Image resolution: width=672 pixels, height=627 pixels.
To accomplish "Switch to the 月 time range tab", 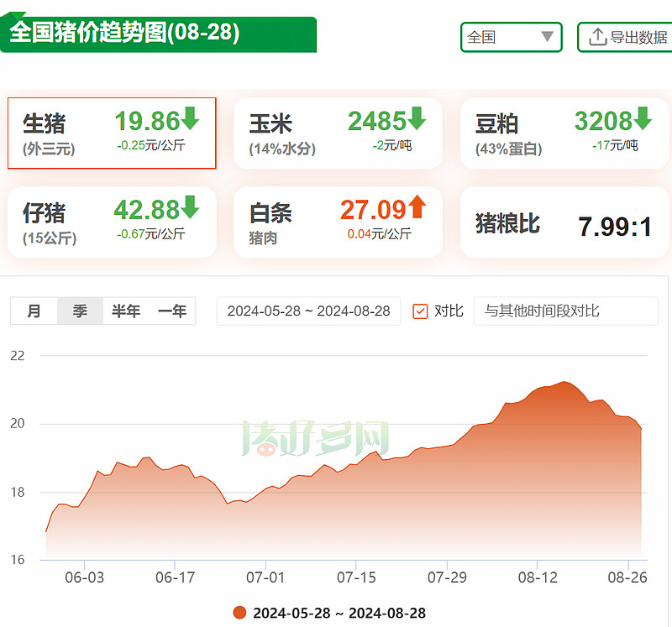I will [x=34, y=311].
